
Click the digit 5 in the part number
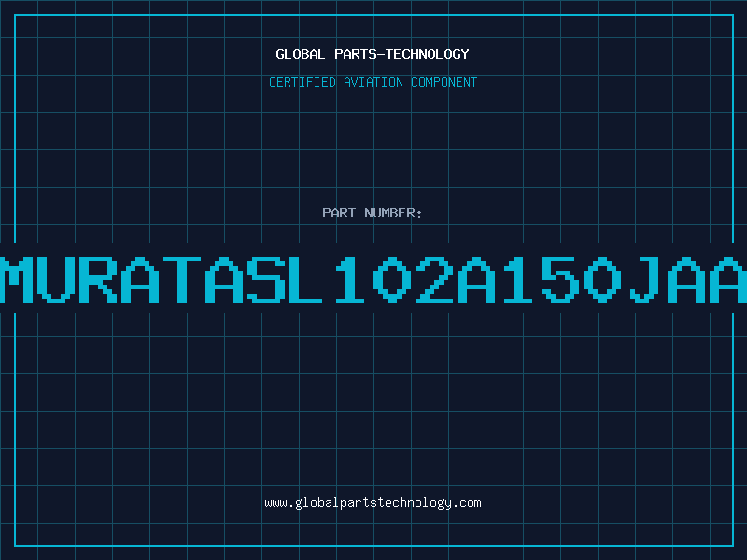[x=559, y=280]
